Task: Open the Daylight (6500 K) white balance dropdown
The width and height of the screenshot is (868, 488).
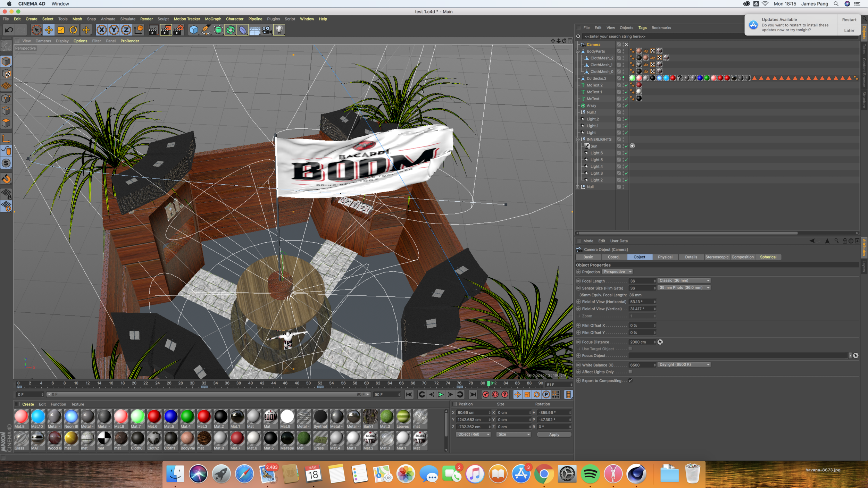Action: [684, 365]
